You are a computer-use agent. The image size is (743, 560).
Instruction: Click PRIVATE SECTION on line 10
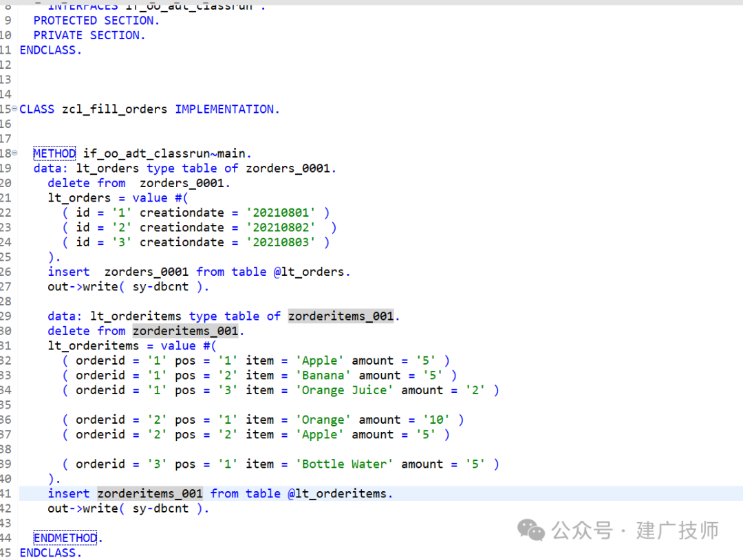tap(89, 36)
